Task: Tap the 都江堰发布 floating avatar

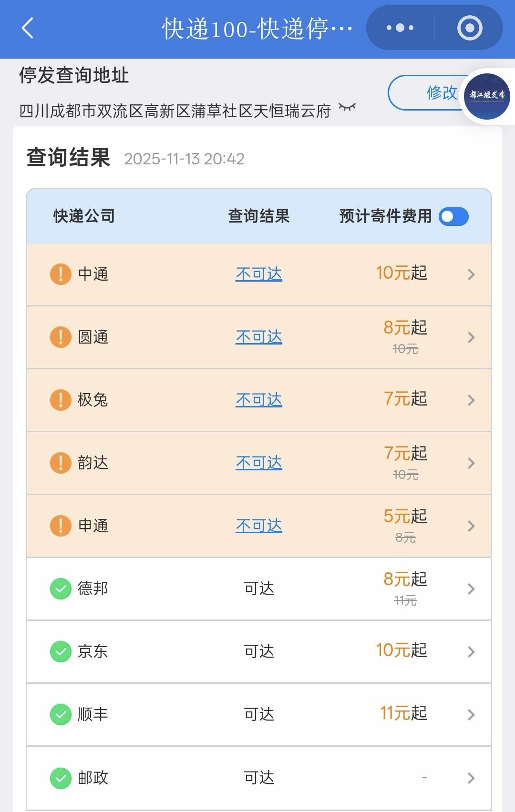Action: pos(487,96)
